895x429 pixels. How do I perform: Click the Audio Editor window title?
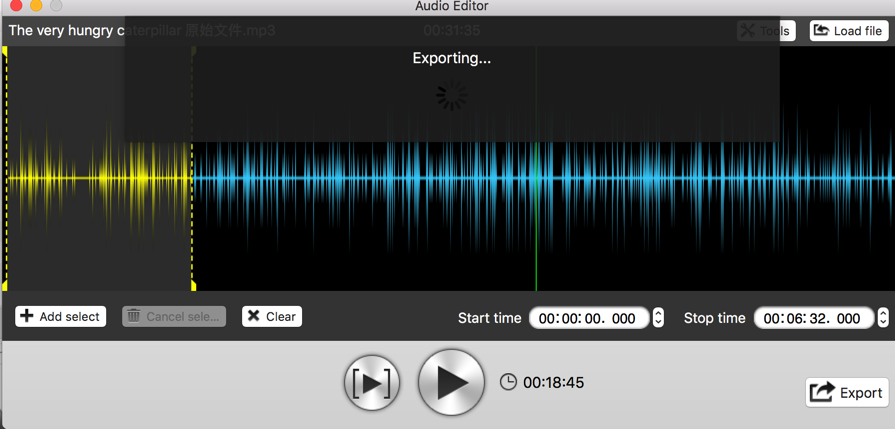coord(451,6)
